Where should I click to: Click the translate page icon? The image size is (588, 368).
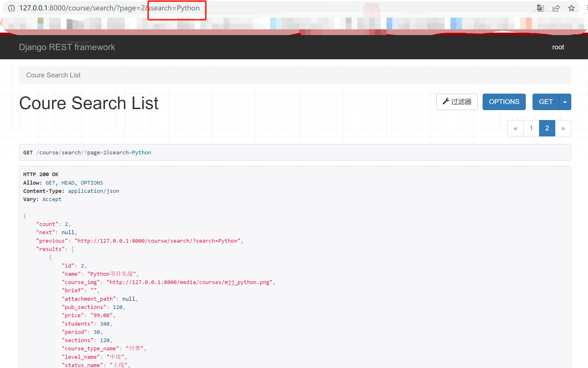pyautogui.click(x=540, y=8)
